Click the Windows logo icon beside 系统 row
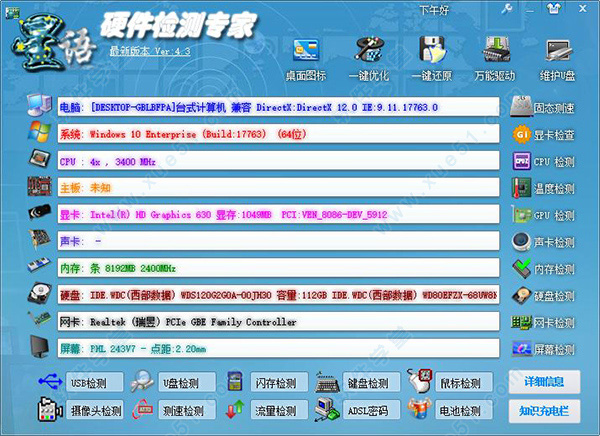 (x=39, y=132)
